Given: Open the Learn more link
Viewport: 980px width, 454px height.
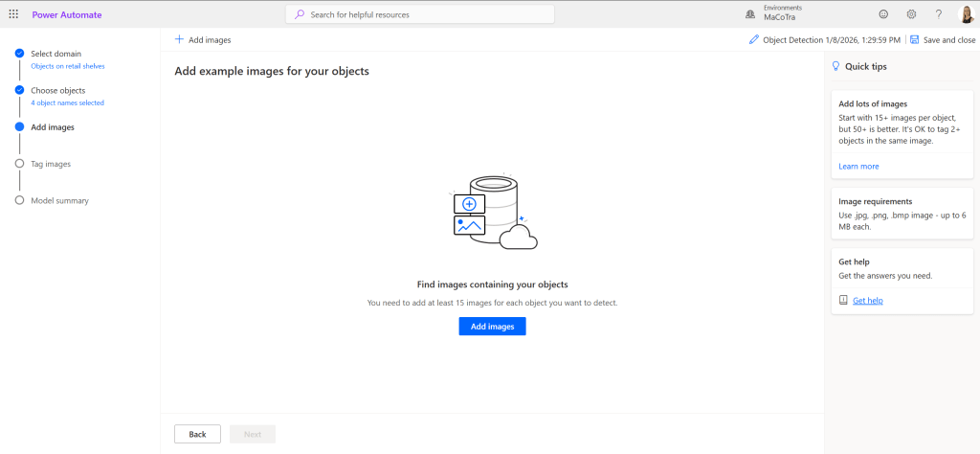Looking at the screenshot, I should (x=858, y=166).
